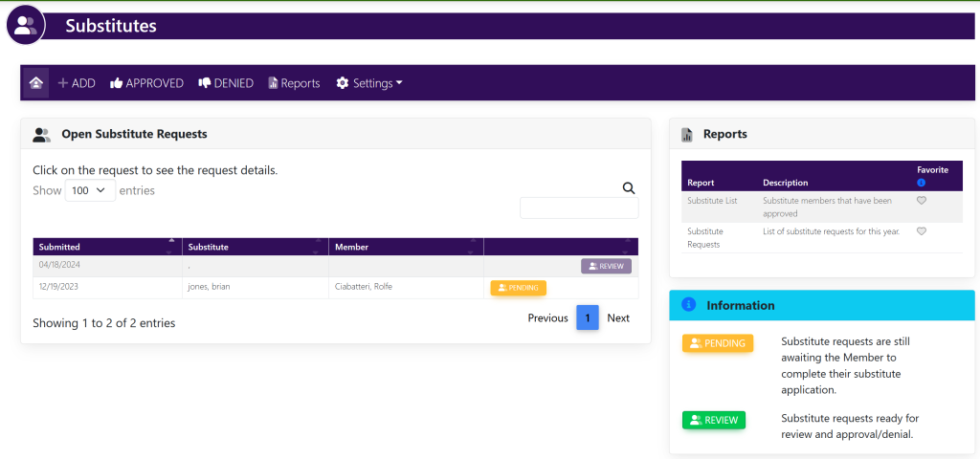Viewport: 980px width, 459px height.
Task: Click the Favorite info icon
Action: pos(922,183)
